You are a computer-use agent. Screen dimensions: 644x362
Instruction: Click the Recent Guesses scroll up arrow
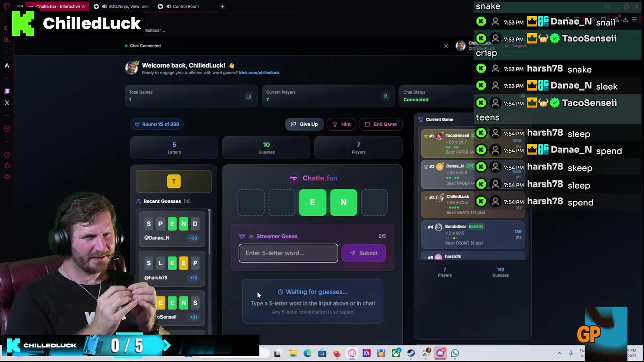(x=209, y=210)
